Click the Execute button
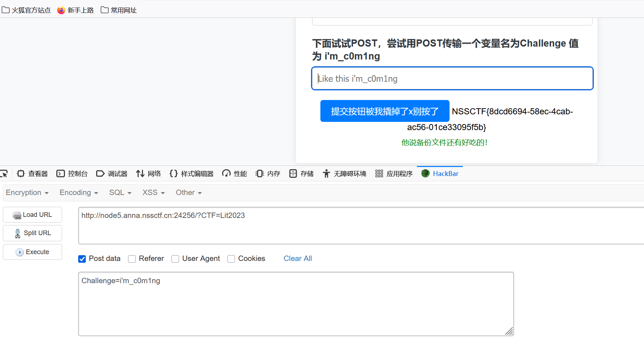 (x=32, y=252)
